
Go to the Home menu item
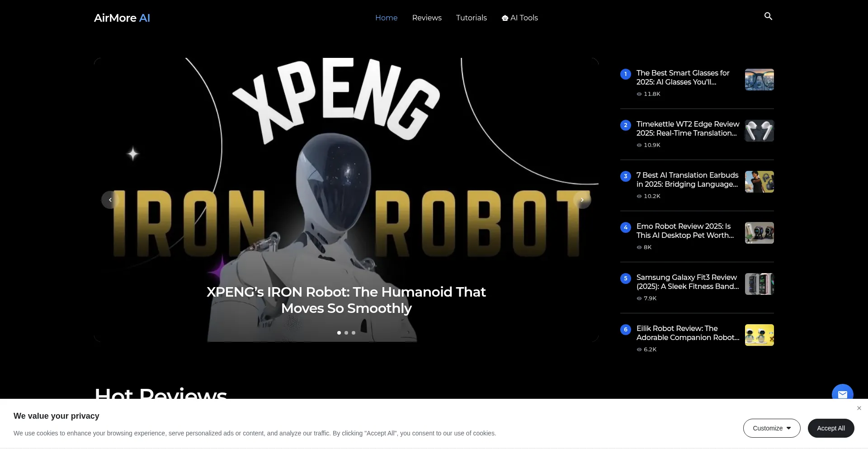point(387,18)
